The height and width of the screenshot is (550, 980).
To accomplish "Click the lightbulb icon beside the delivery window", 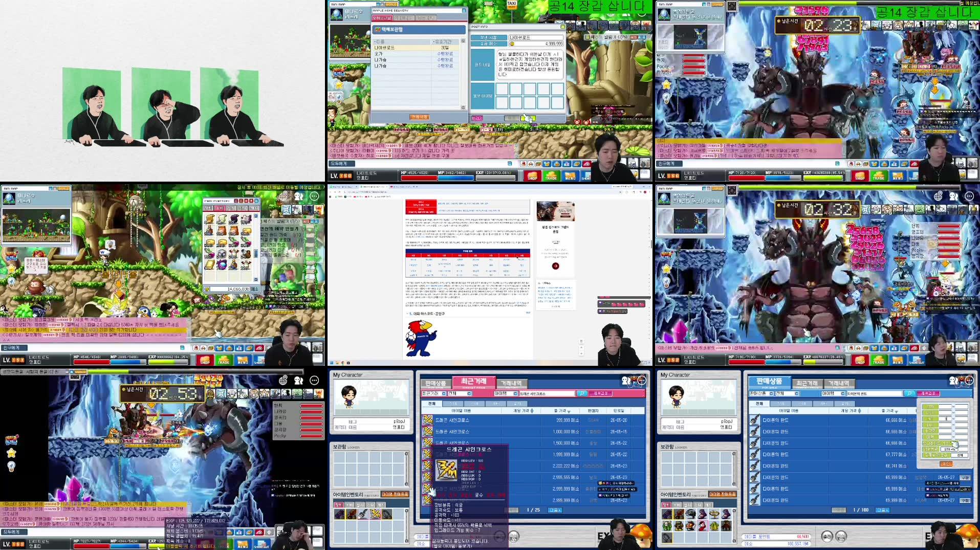I will (x=338, y=98).
